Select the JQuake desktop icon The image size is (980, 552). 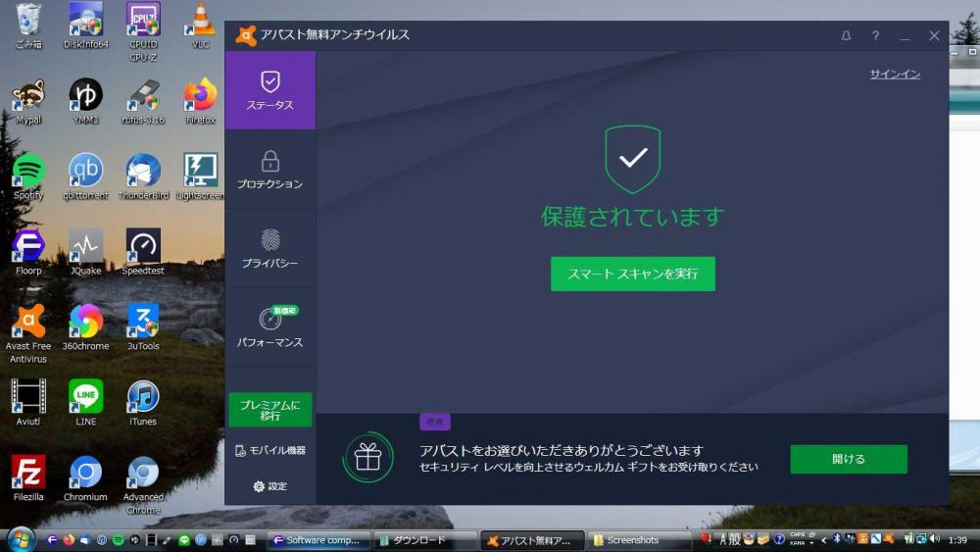85,253
